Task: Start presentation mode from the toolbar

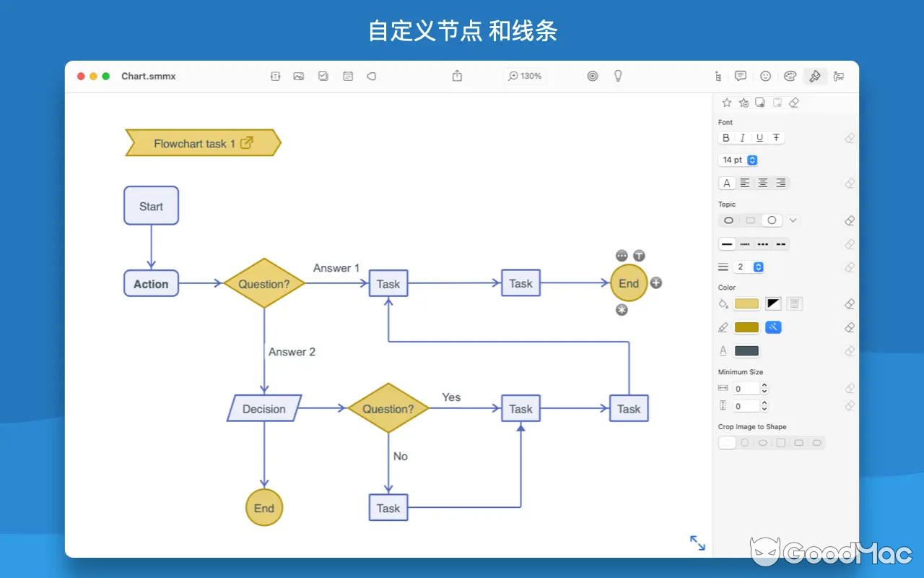Action: pyautogui.click(x=839, y=76)
